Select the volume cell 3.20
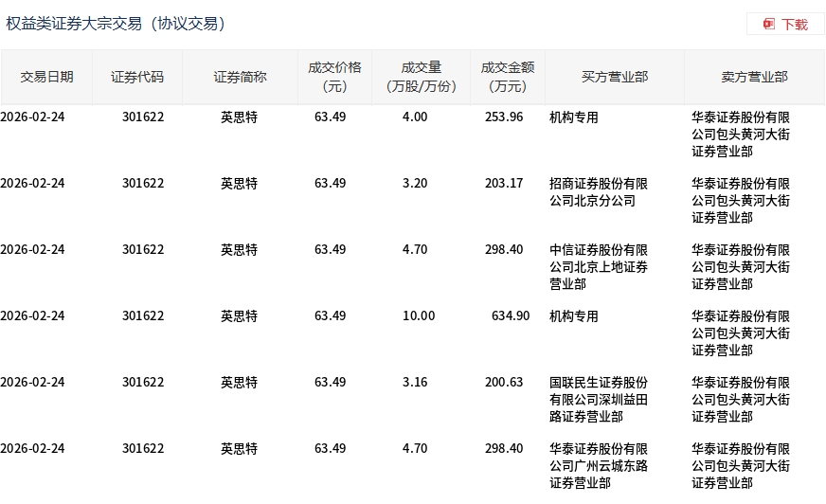Image resolution: width=826 pixels, height=504 pixels. [415, 183]
